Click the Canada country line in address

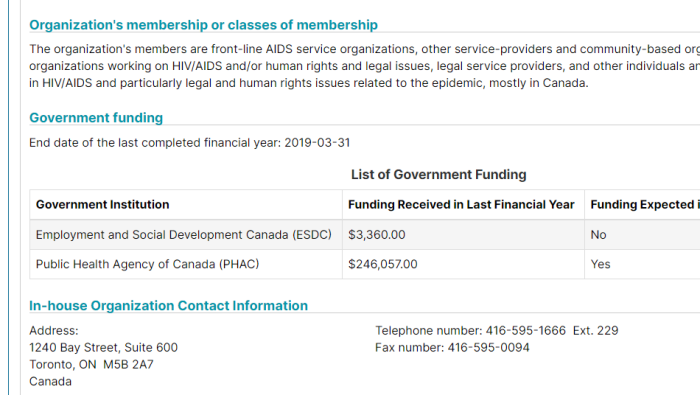[x=50, y=382]
